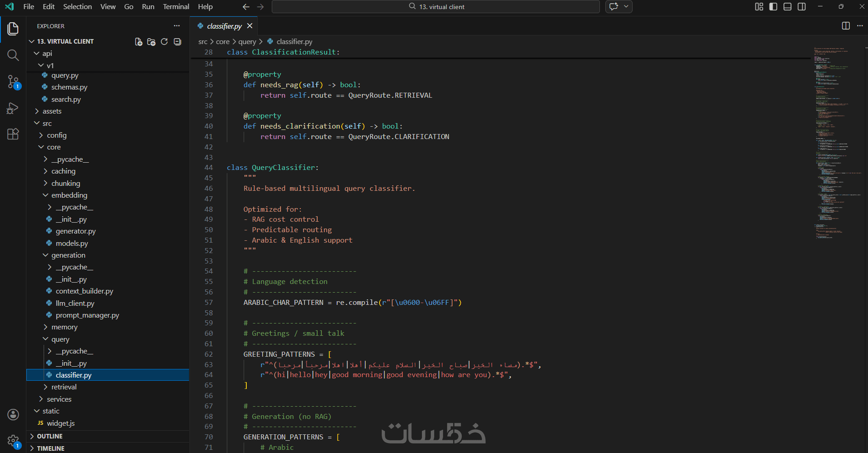
Task: Open editor more actions menu
Action: pos(860,26)
